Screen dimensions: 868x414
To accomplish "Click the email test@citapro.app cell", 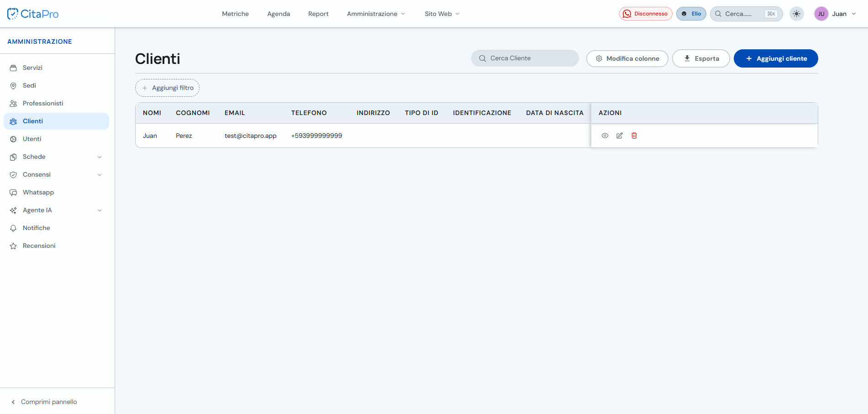I will click(x=251, y=136).
